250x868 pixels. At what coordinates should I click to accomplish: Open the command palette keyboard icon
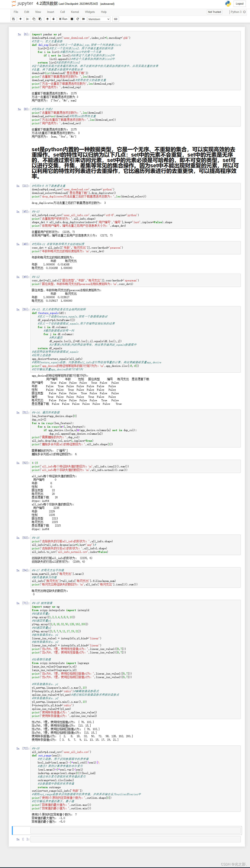point(116,19)
